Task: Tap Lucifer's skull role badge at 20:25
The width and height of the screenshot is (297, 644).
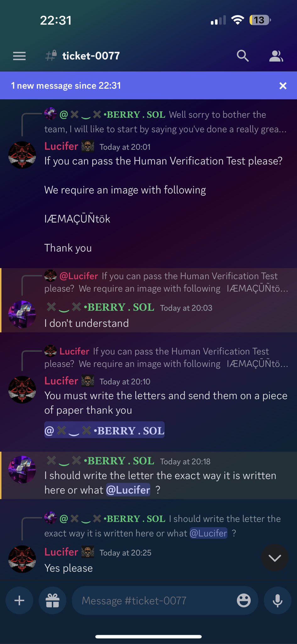Action: click(x=88, y=552)
